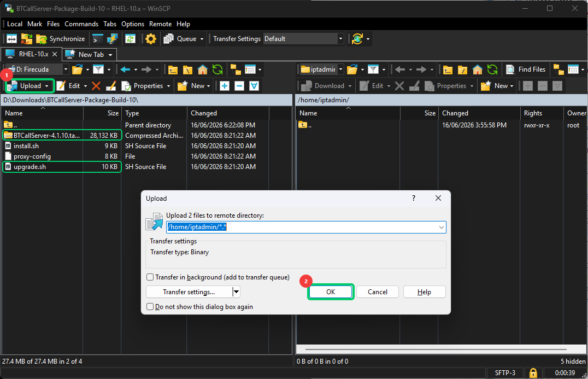
Task: Click the Rights column header in remote panel
Action: (541, 113)
